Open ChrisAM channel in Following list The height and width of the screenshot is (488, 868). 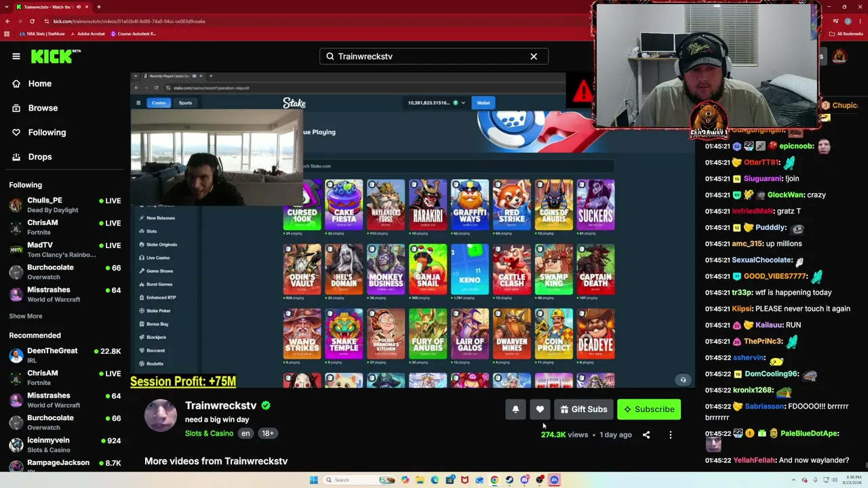pyautogui.click(x=64, y=227)
